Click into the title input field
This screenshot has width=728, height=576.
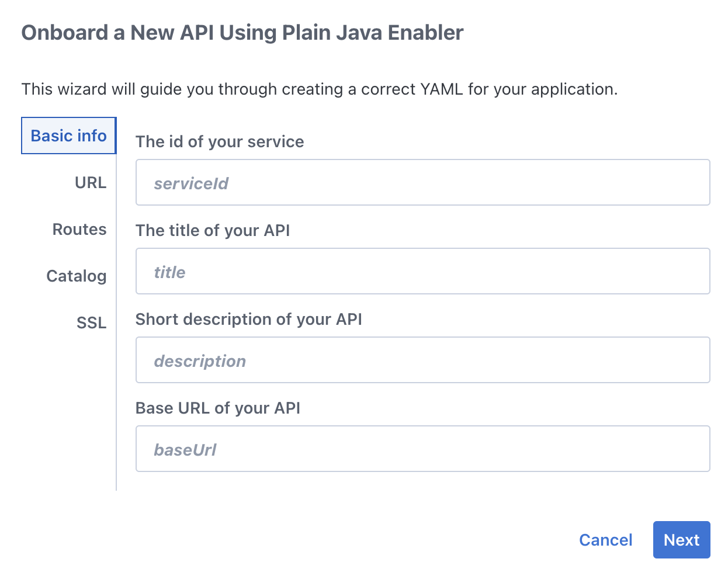[x=422, y=272]
